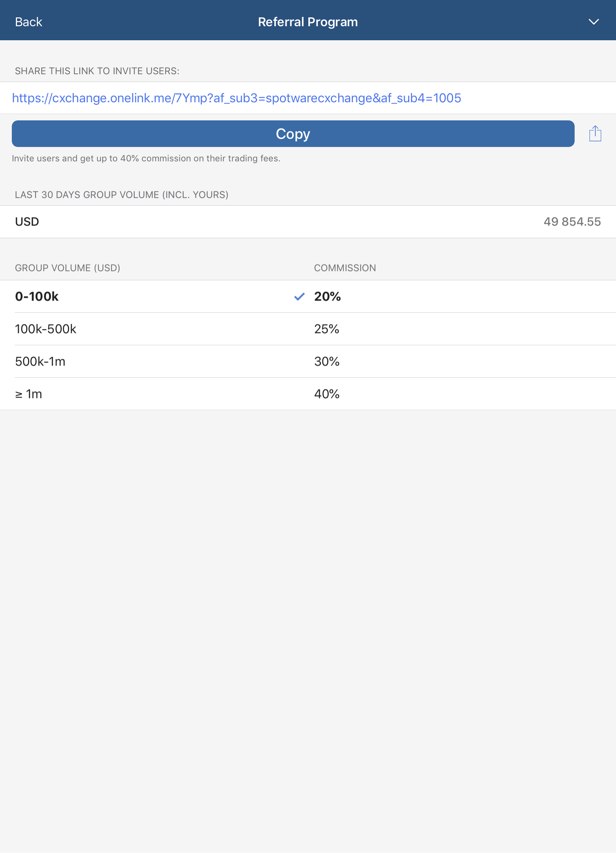The image size is (616, 853).
Task: Tap the 20% commission value
Action: point(327,297)
